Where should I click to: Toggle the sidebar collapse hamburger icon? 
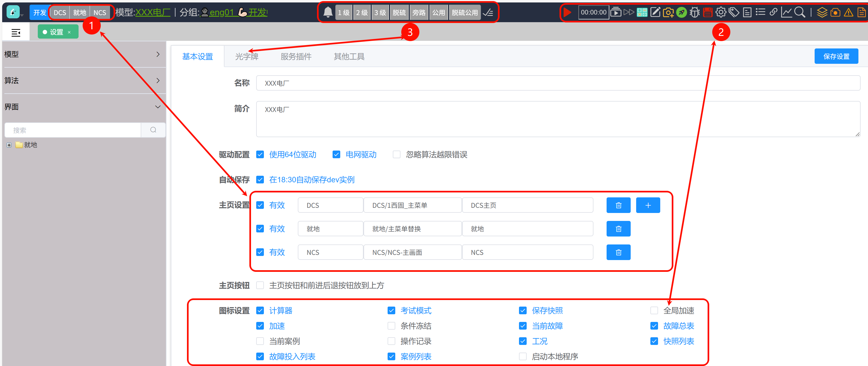coord(16,33)
